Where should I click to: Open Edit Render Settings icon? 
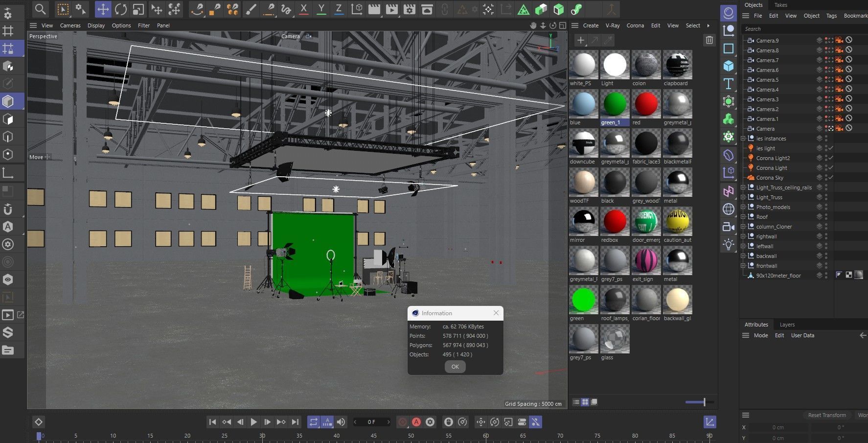[410, 9]
